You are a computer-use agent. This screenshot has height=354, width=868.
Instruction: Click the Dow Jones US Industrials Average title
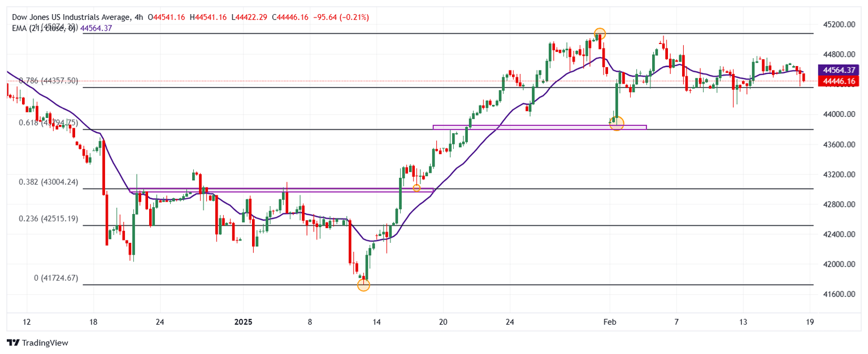[71, 18]
